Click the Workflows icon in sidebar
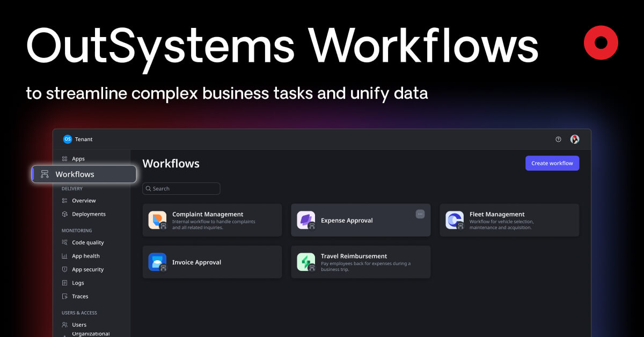The image size is (644, 337). (45, 174)
